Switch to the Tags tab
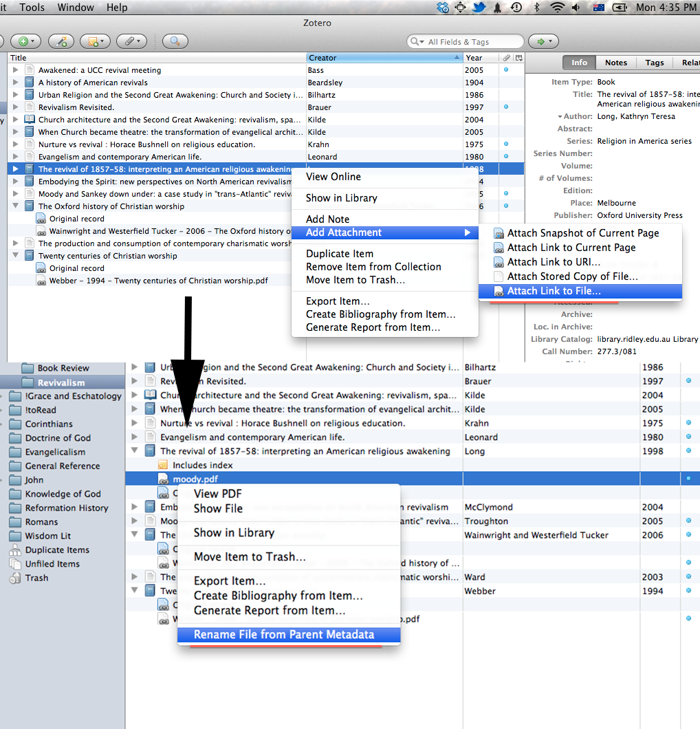 tap(654, 63)
